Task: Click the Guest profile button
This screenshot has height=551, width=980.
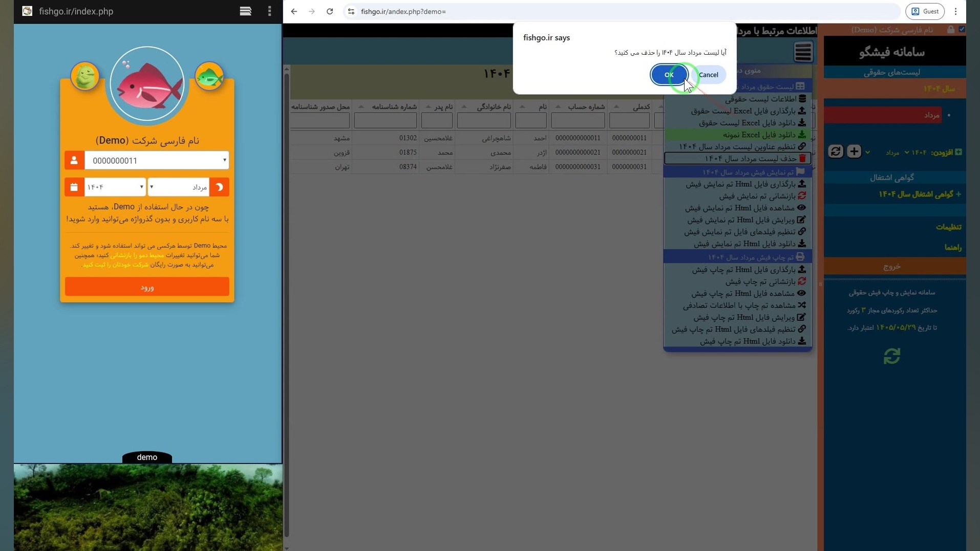Action: (x=925, y=11)
